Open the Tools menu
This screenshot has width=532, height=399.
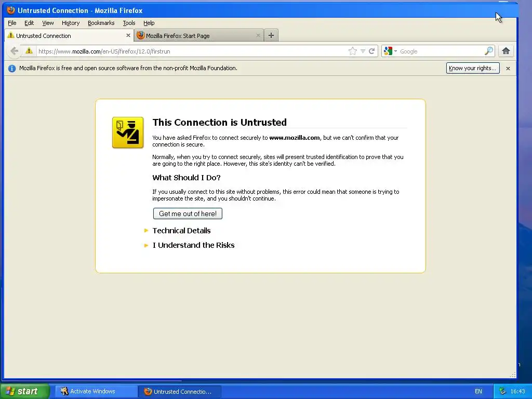pos(129,23)
